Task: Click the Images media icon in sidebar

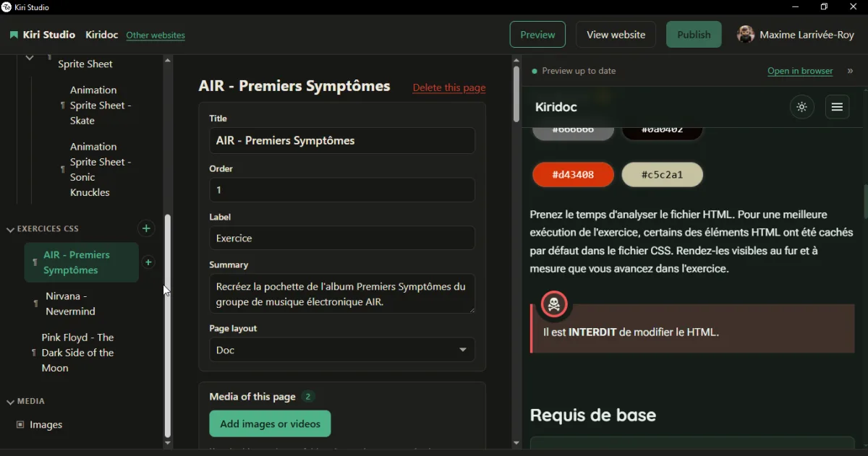Action: coord(20,425)
